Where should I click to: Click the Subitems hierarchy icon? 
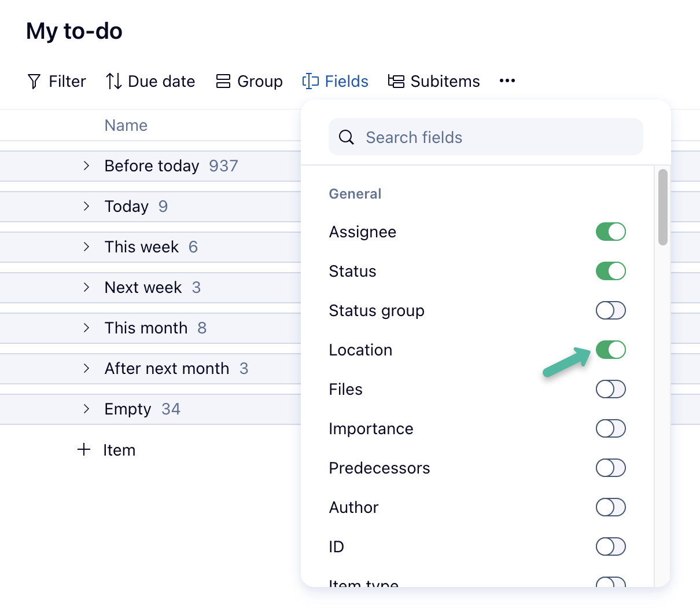coord(396,81)
